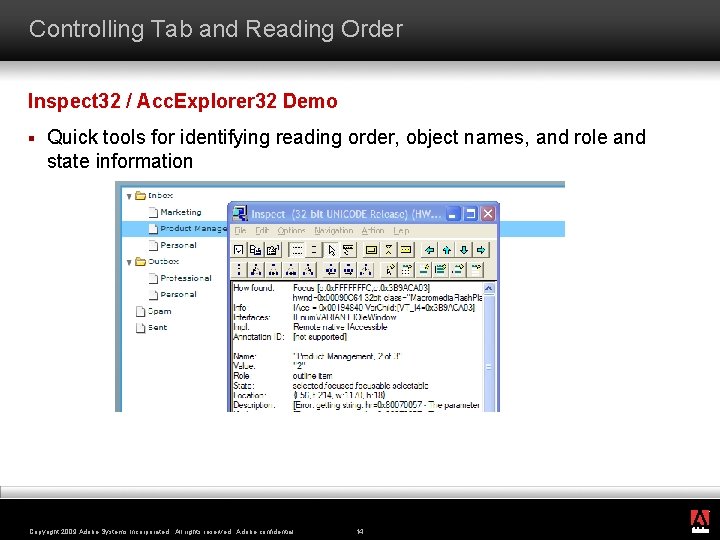Screen dimensions: 720x540
Task: Open the Help menu in Inspect
Action: [401, 231]
